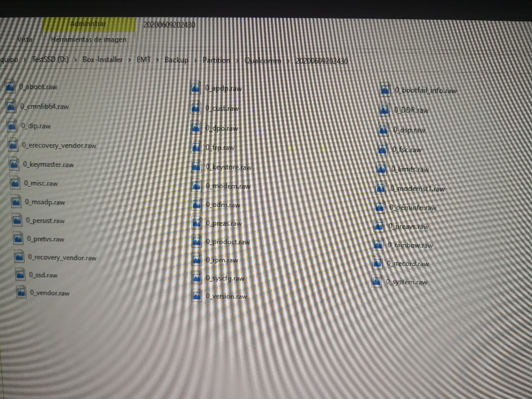532x399 pixels.
Task: Select file name 0_rainbow.raw
Action: [x=410, y=245]
